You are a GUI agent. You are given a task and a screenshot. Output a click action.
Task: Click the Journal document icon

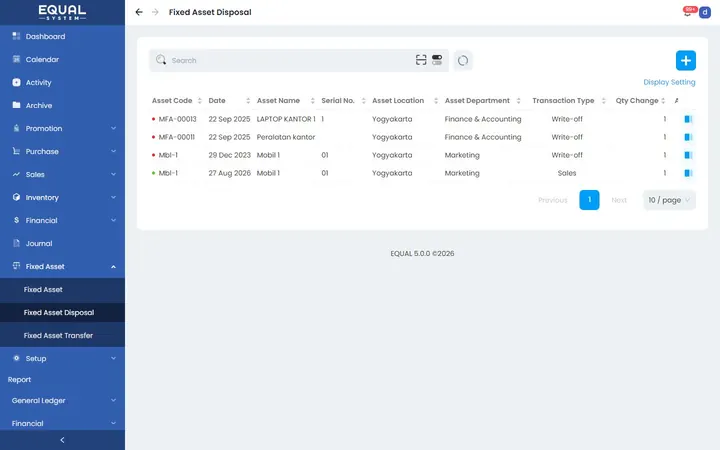16,243
